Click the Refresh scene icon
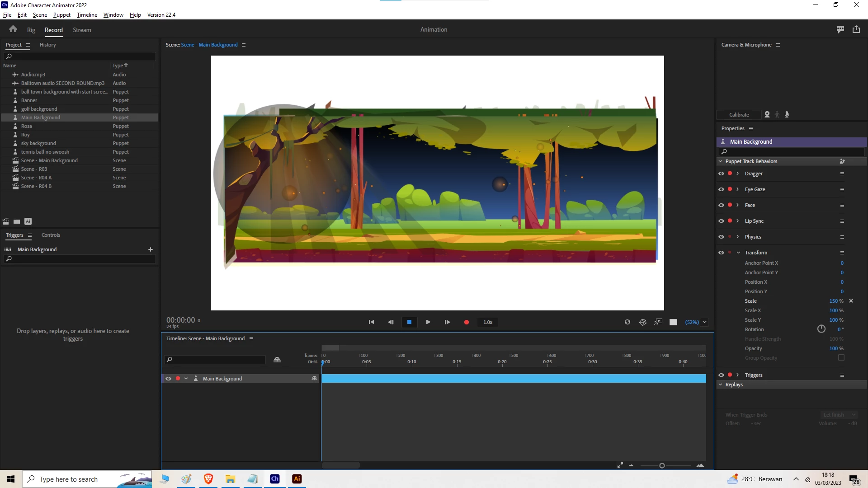The image size is (868, 488). tap(627, 322)
